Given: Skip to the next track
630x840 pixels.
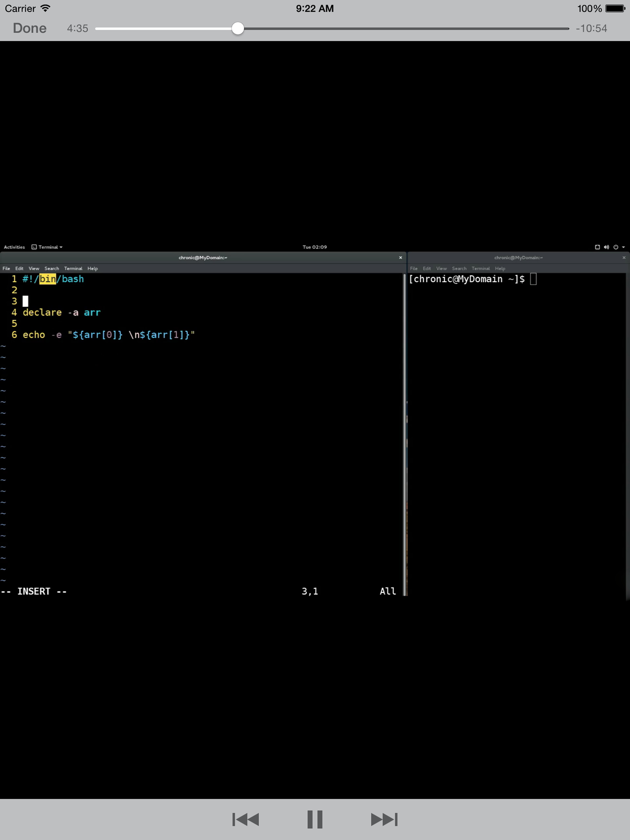Looking at the screenshot, I should [384, 819].
